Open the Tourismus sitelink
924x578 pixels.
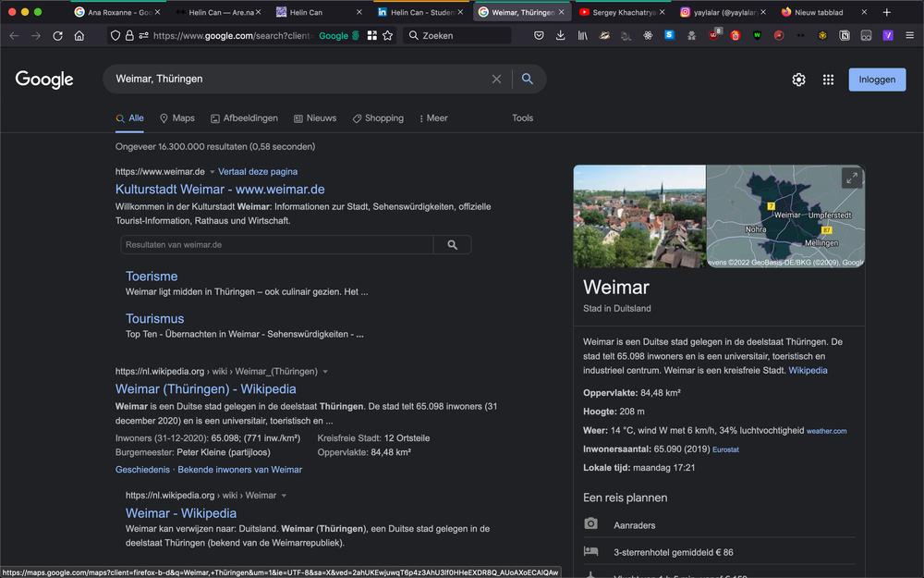point(154,318)
